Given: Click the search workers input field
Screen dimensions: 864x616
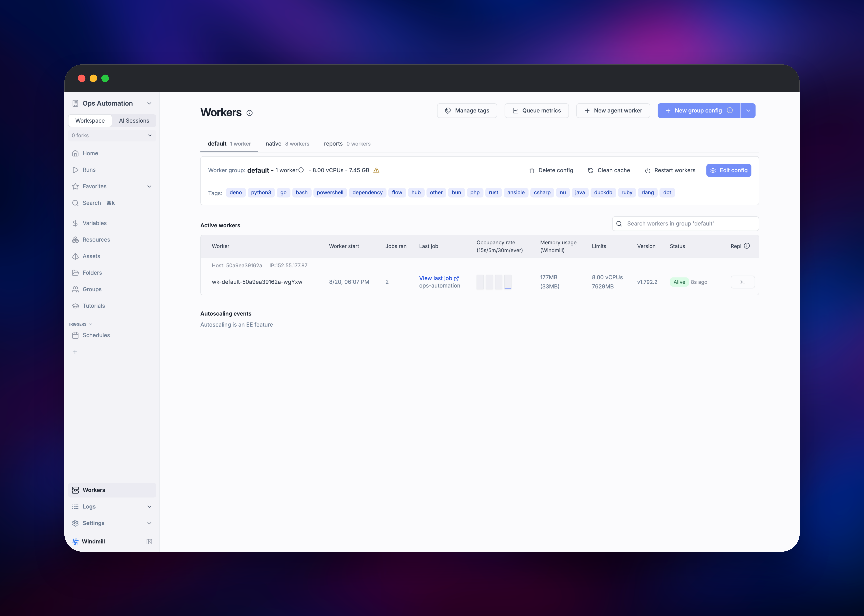Looking at the screenshot, I should [685, 224].
